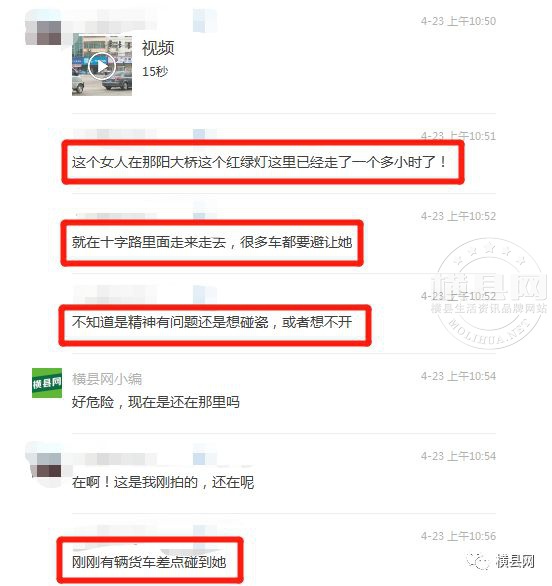Open the video thumbnail preview
The image size is (552, 586).
(x=102, y=65)
